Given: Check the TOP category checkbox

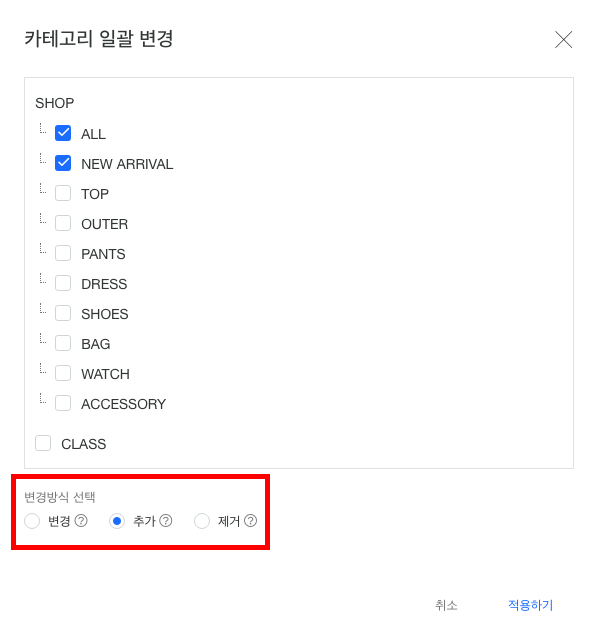Looking at the screenshot, I should click(x=63, y=193).
